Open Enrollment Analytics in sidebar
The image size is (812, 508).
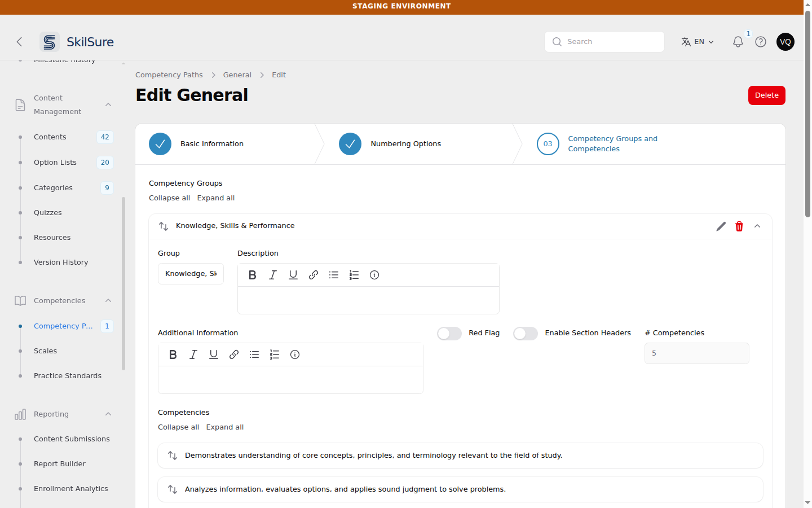(x=71, y=489)
